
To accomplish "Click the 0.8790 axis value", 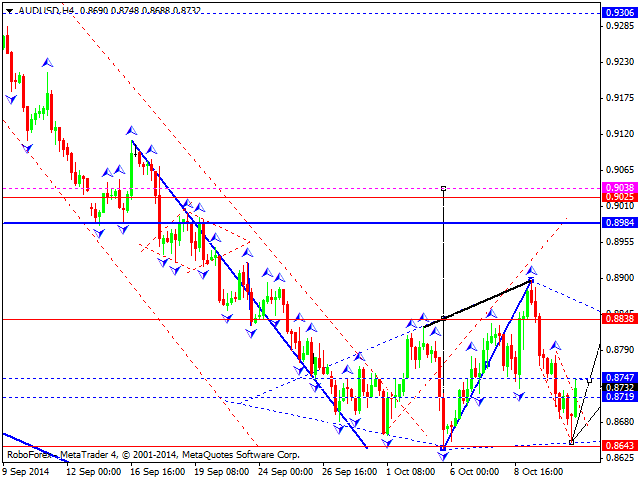I will pyautogui.click(x=620, y=350).
